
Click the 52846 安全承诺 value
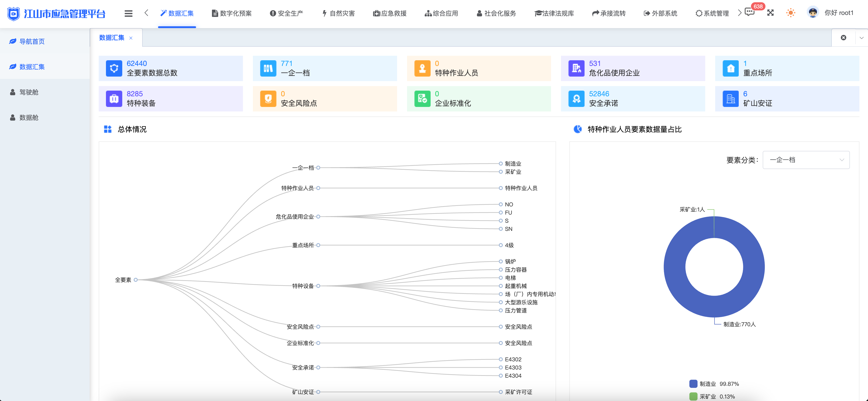click(599, 94)
